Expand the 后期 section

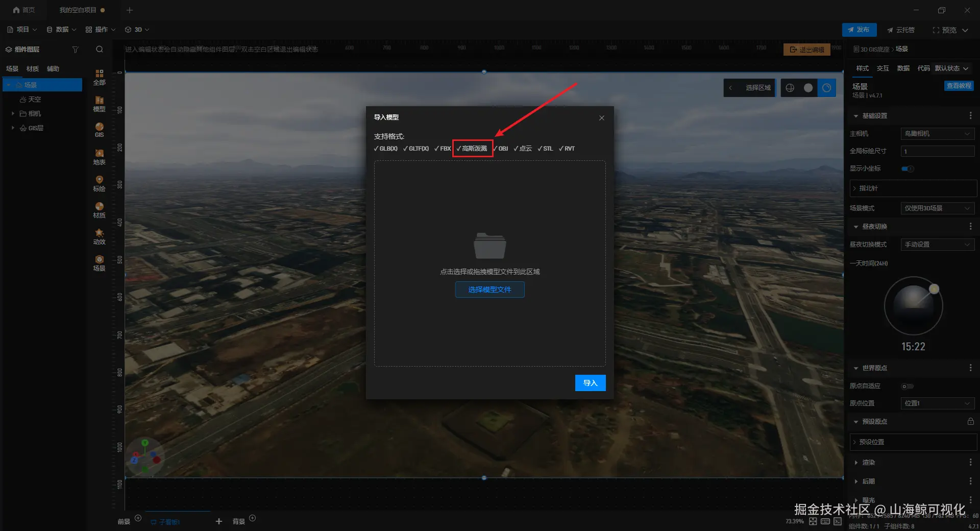[856, 481]
